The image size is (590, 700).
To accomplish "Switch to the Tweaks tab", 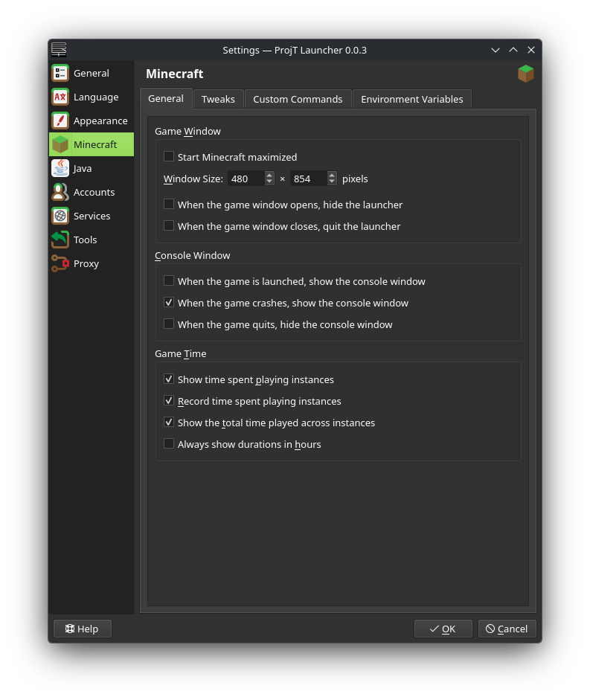I will tap(218, 99).
